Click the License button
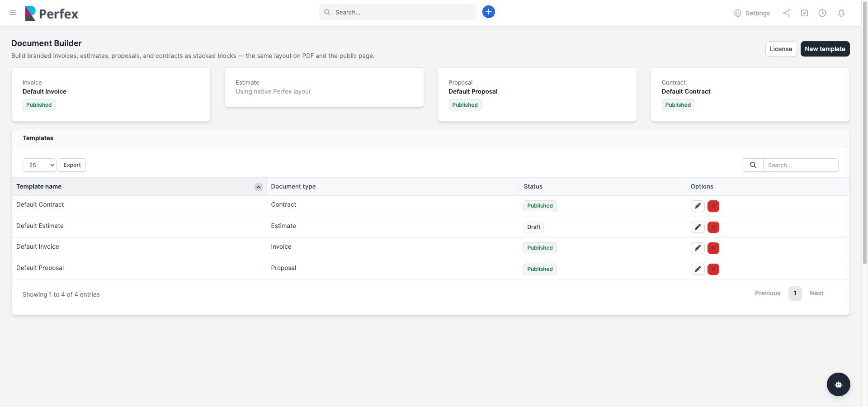Image resolution: width=868 pixels, height=407 pixels. pyautogui.click(x=781, y=49)
